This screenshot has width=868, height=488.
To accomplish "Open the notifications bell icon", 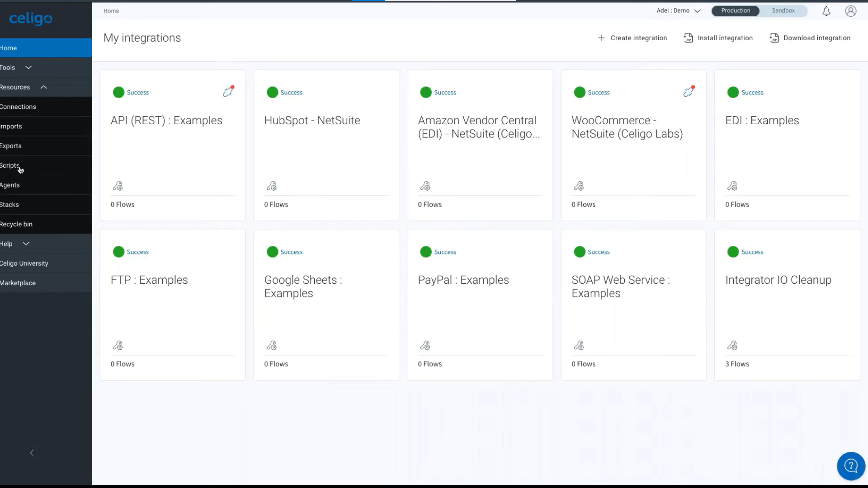I will (x=826, y=11).
